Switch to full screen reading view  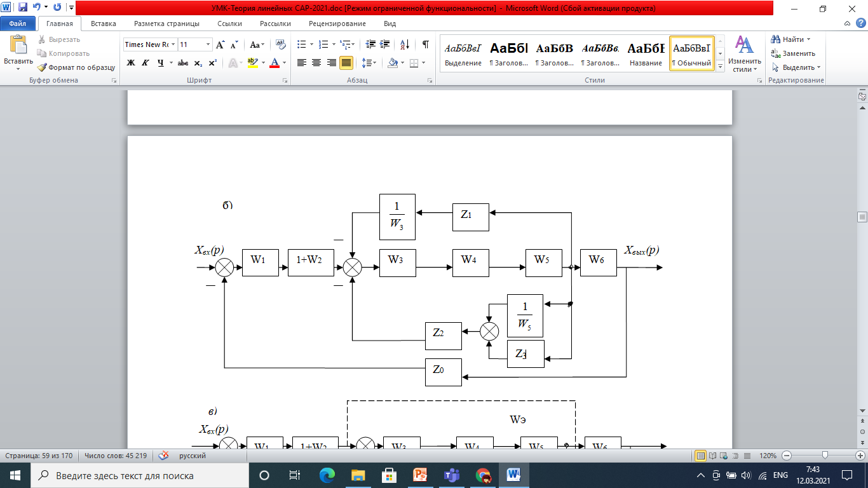[x=712, y=456]
